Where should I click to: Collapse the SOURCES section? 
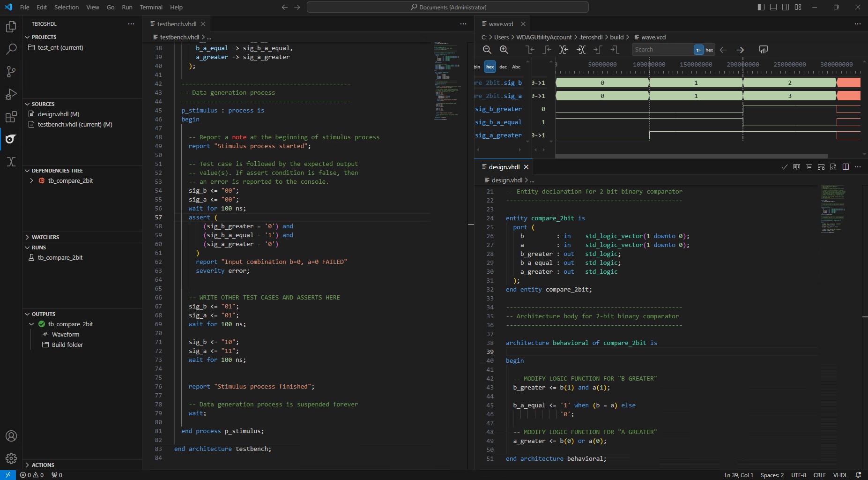coord(82,104)
